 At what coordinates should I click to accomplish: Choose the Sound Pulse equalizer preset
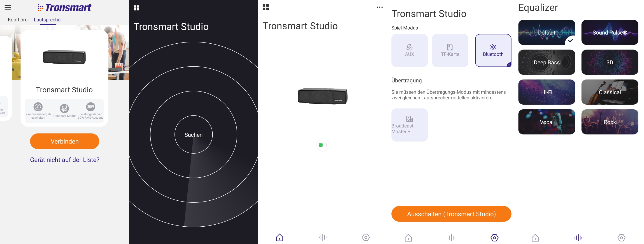[609, 33]
